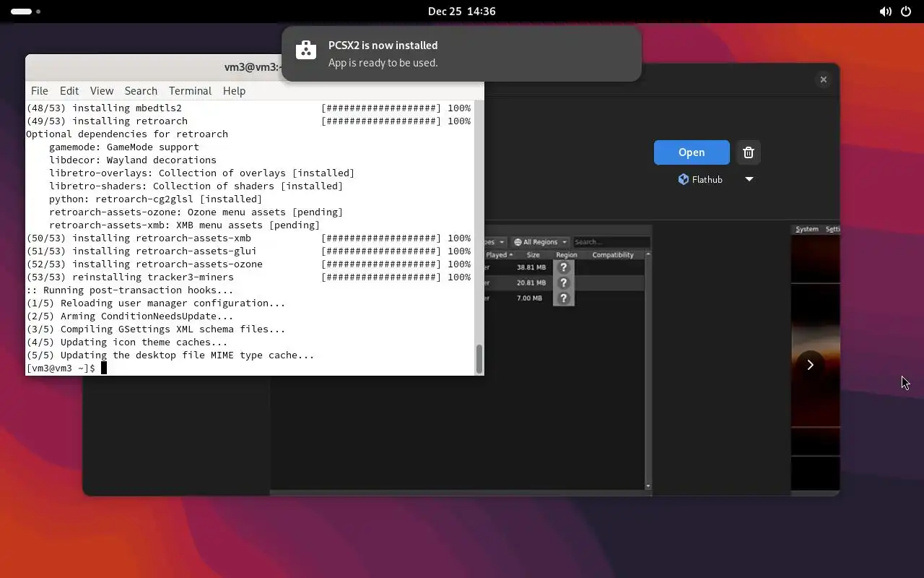Click 'gamemode: GameMode support' terminal line
The height and width of the screenshot is (578, 924).
click(124, 147)
